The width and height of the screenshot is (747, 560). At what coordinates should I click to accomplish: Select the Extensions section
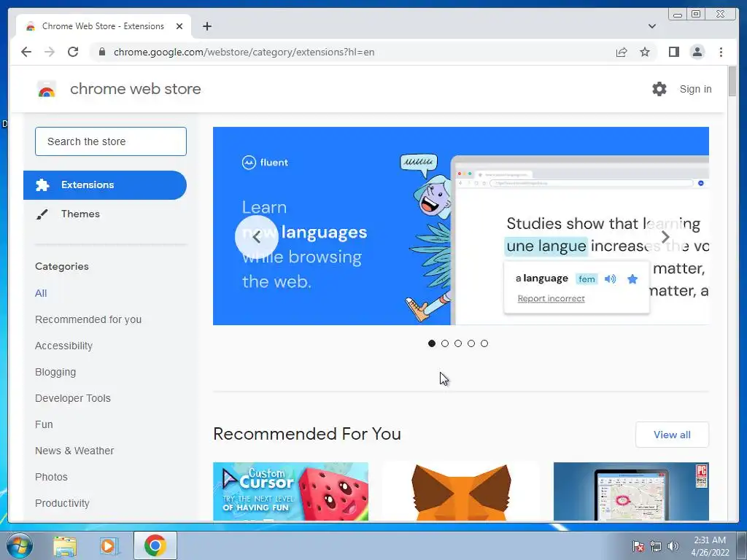[x=105, y=184]
